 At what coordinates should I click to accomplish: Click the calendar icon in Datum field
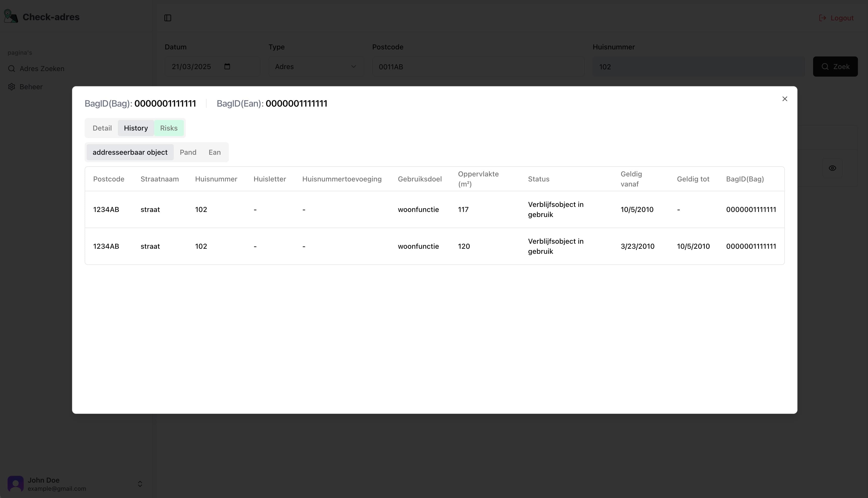[227, 66]
